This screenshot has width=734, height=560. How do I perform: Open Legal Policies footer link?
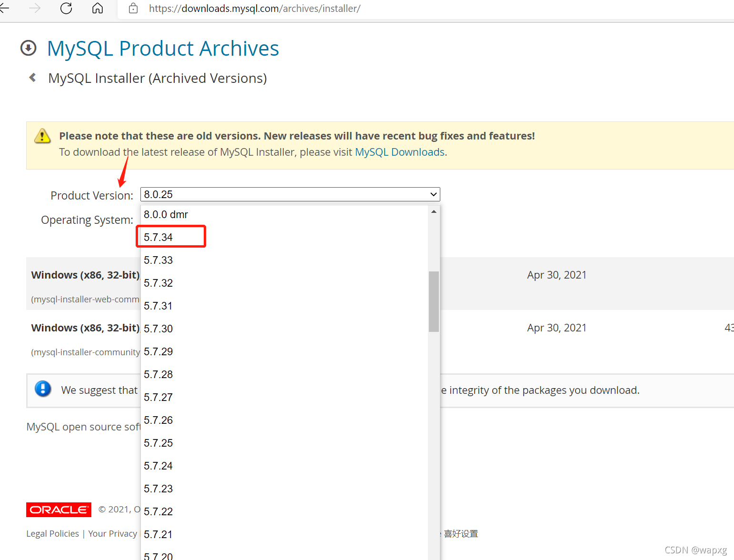(x=52, y=534)
